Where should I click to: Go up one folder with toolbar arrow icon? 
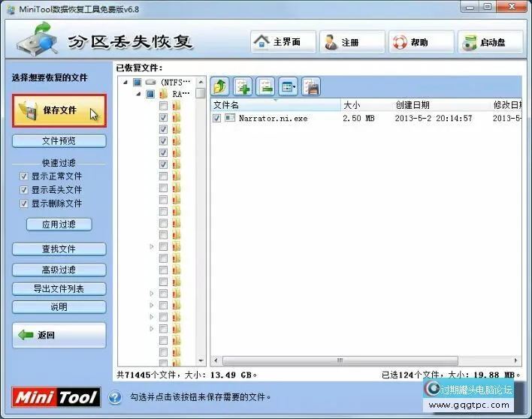pyautogui.click(x=220, y=86)
